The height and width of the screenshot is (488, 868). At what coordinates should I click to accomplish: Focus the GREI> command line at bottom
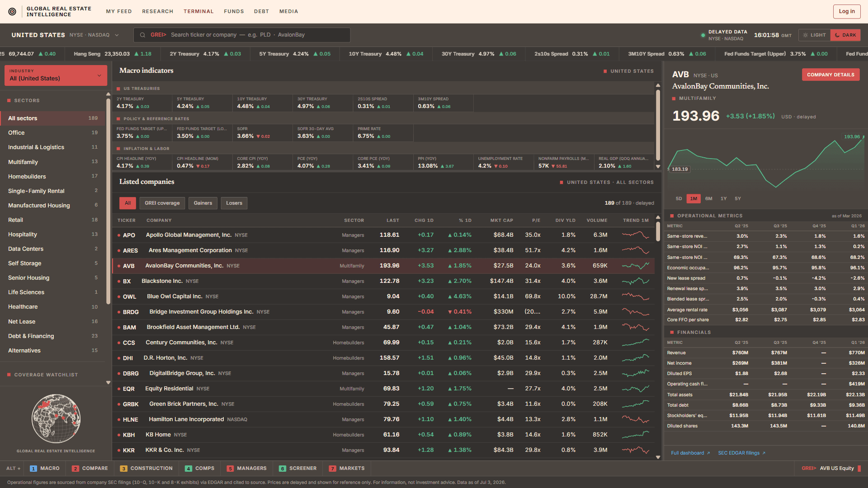pos(831,469)
